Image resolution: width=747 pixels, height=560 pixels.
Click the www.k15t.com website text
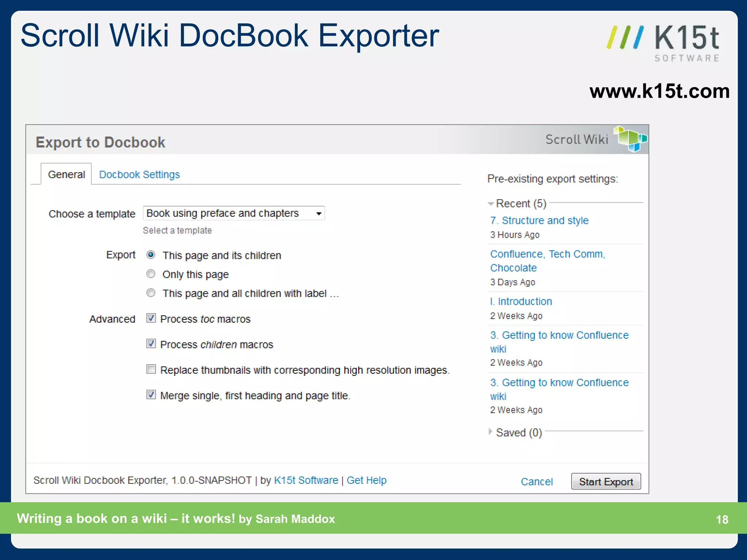click(659, 91)
